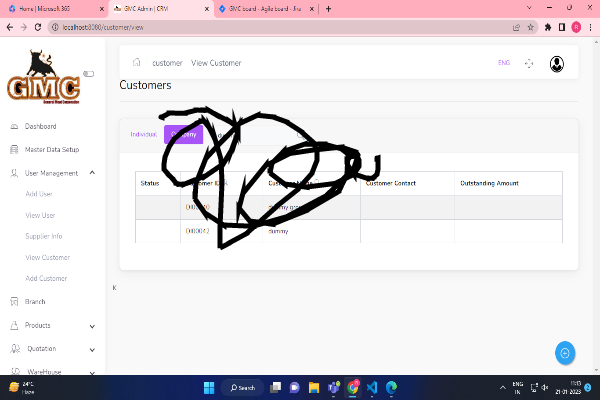Click the Master Data Setup icon
This screenshot has width=600, height=400.
point(13,150)
